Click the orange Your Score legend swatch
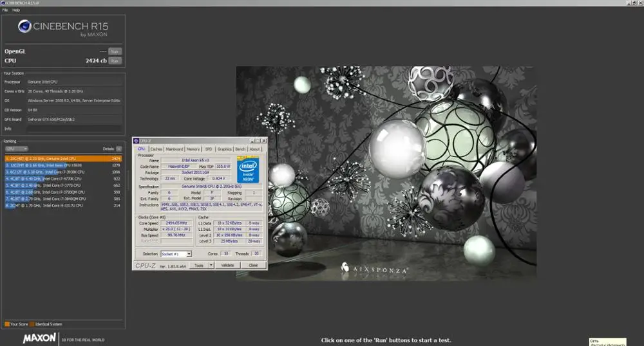 click(x=7, y=324)
